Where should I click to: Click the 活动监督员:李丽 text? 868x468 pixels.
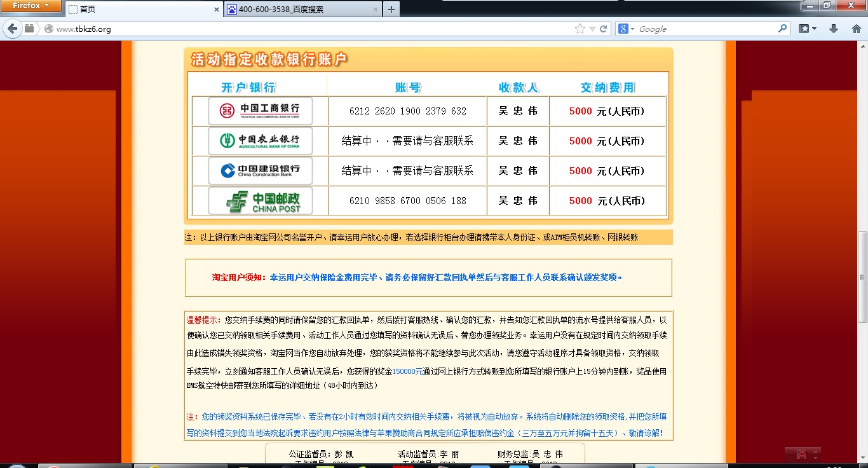pyautogui.click(x=428, y=455)
